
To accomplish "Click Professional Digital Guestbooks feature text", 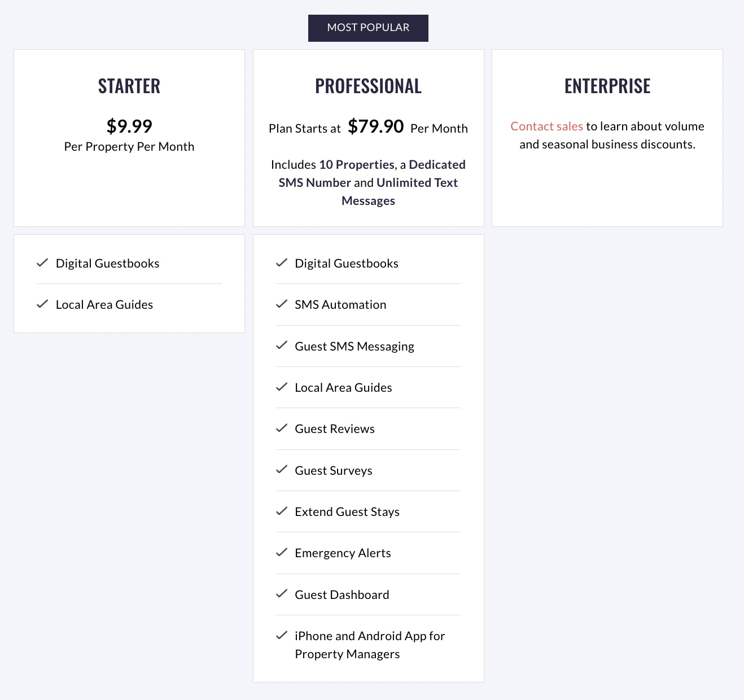I will pyautogui.click(x=347, y=264).
